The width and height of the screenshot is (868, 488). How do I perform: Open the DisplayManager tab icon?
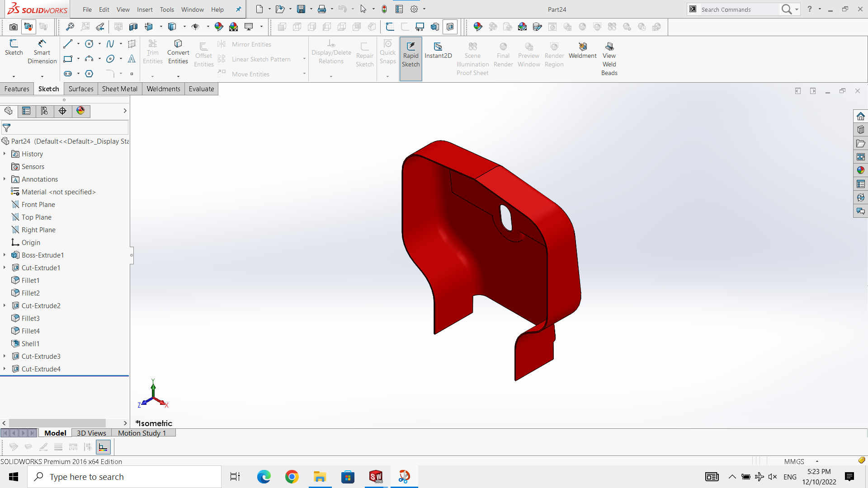[x=80, y=111]
